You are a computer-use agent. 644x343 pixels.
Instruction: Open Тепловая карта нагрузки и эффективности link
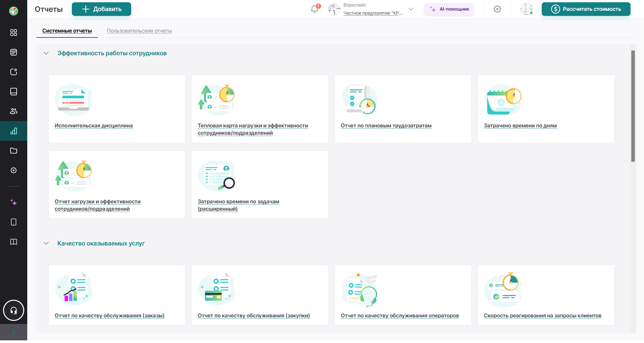(x=253, y=129)
